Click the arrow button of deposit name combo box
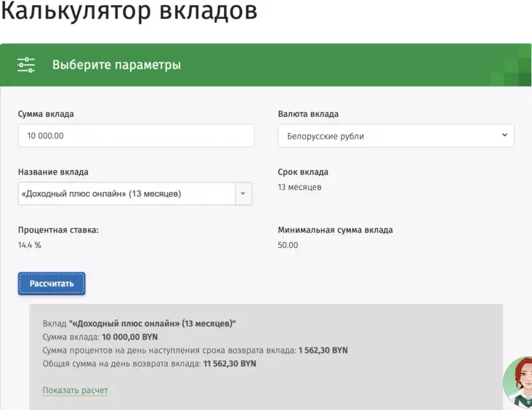 pos(243,194)
